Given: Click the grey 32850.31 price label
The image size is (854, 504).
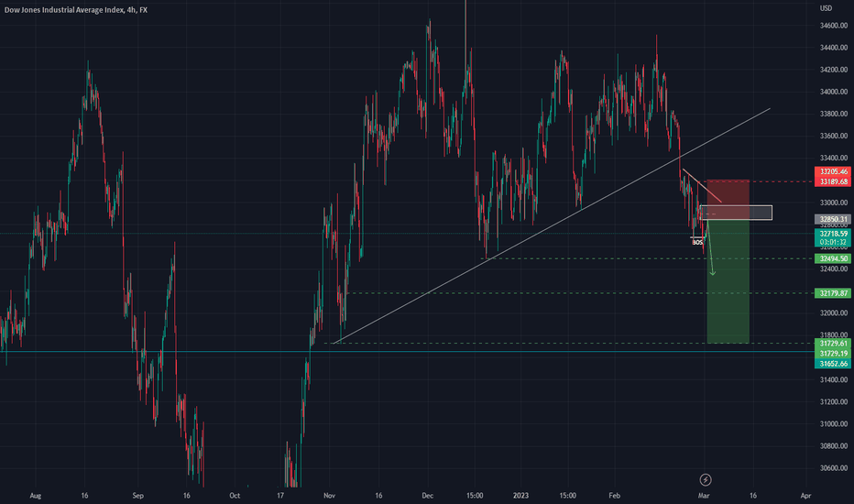Looking at the screenshot, I should [x=833, y=220].
